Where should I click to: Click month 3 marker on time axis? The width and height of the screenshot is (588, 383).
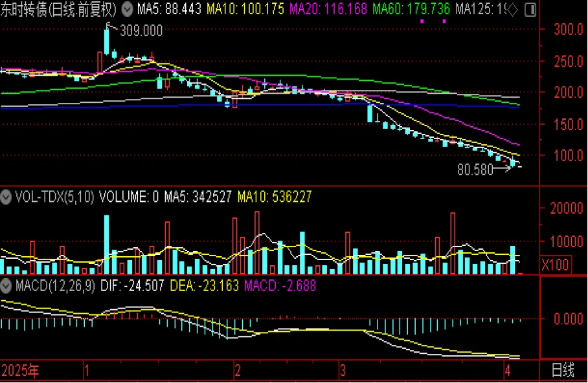[x=343, y=371]
